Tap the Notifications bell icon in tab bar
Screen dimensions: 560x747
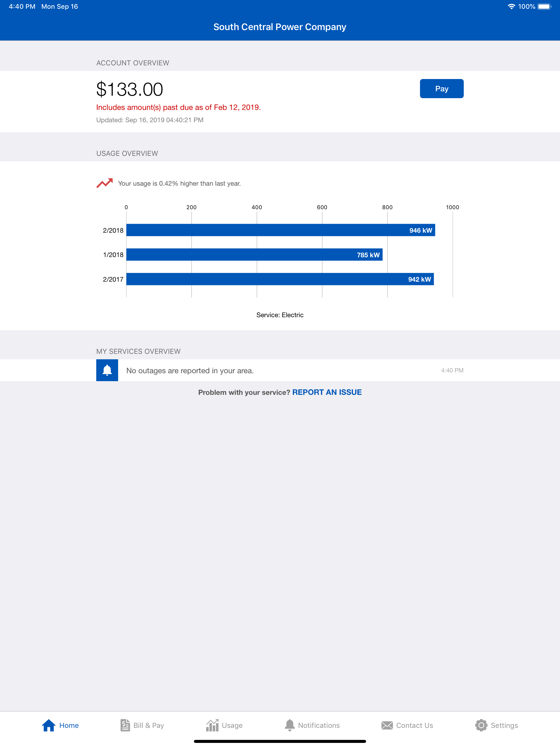pos(290,725)
